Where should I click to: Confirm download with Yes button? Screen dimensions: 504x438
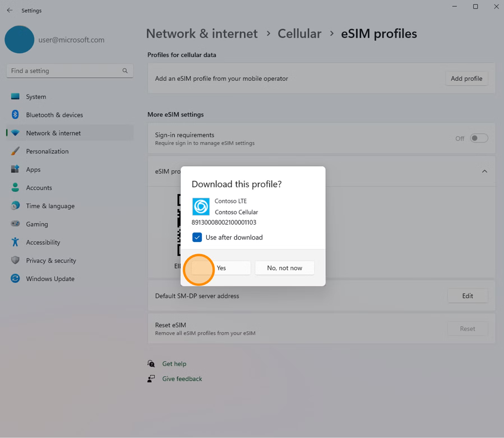click(221, 268)
